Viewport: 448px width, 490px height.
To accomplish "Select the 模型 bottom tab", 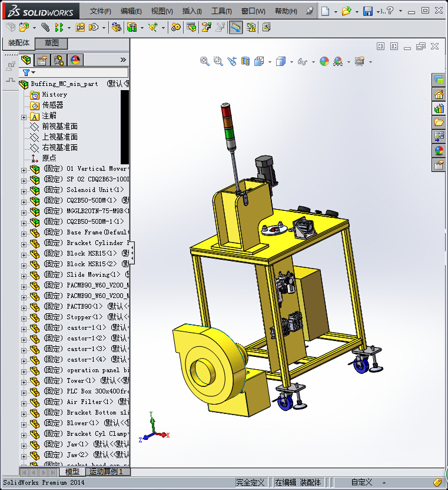I will click(72, 472).
